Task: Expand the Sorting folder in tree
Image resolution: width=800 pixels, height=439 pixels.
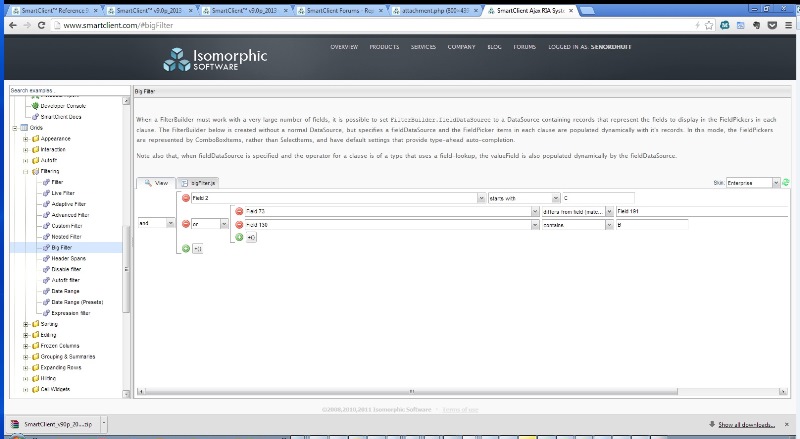Action: (25, 324)
